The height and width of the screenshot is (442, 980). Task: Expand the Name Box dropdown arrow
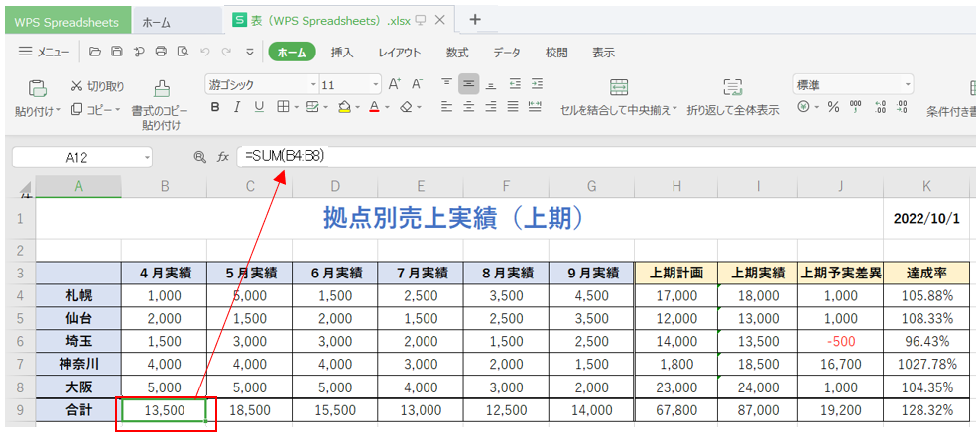[x=146, y=157]
